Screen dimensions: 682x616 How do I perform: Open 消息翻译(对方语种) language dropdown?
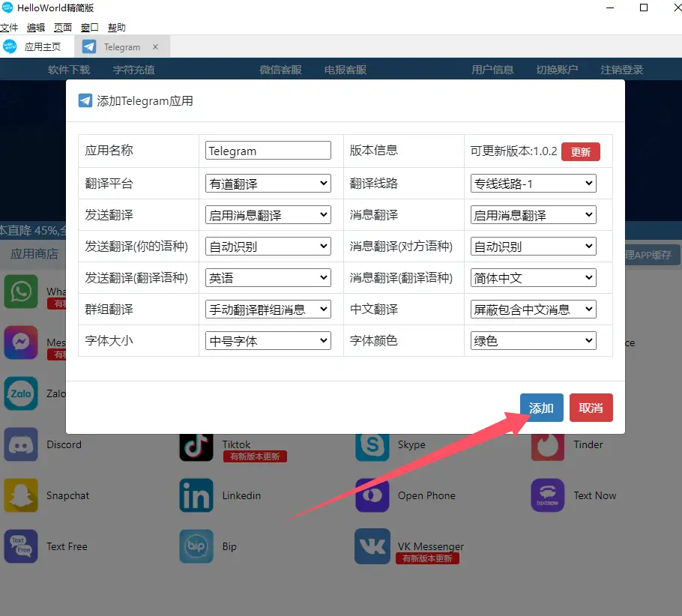(534, 247)
